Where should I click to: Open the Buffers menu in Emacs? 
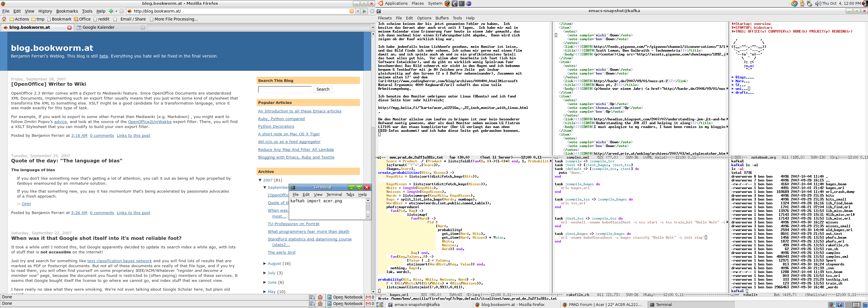(442, 18)
